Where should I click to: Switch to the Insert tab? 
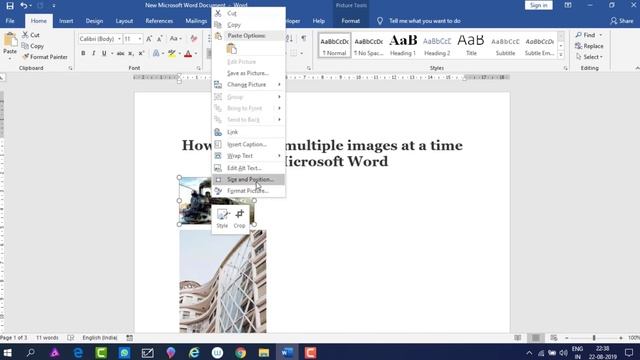66,21
